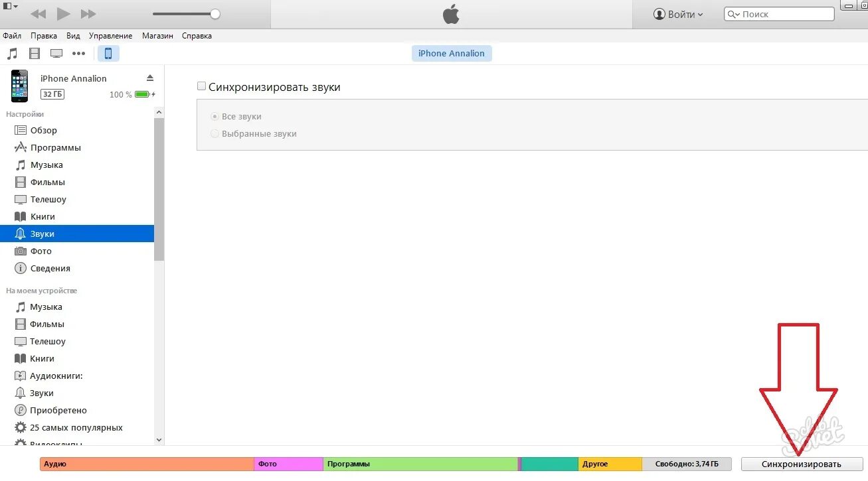This screenshot has width=868, height=481.
Task: Click the Программы apps icon
Action: 21,147
